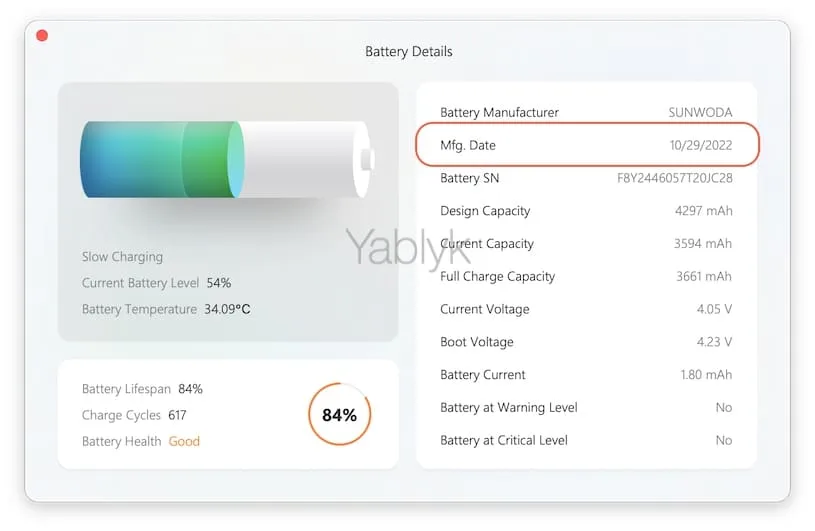Click the Current Capacity 3594 mAh value
The width and height of the screenshot is (815, 531).
click(x=703, y=244)
